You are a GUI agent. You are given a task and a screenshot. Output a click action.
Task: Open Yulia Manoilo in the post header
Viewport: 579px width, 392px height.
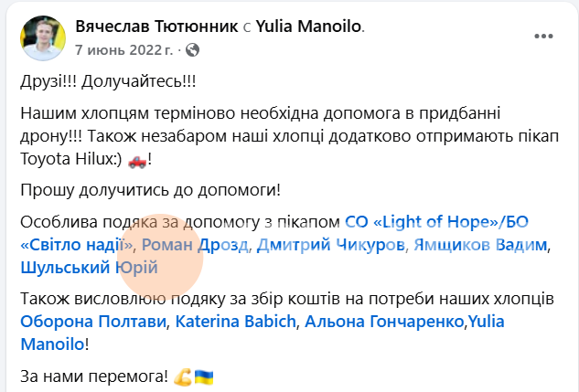click(x=307, y=26)
